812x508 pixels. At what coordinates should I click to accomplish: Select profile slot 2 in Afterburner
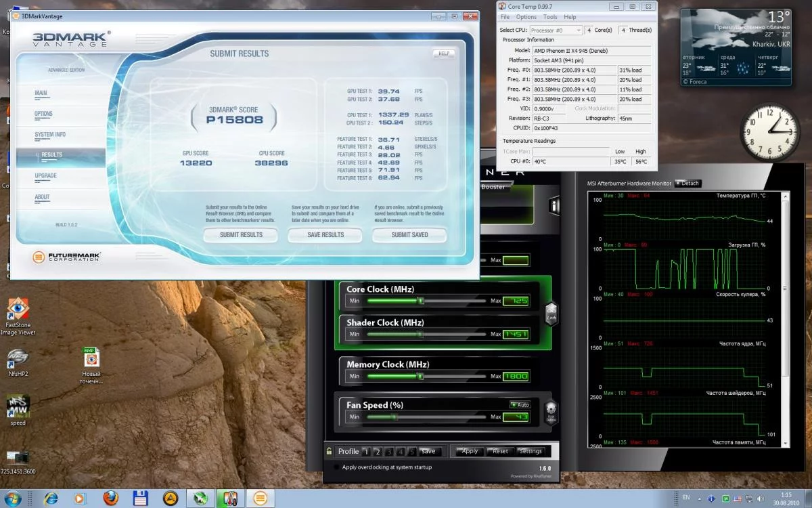378,451
